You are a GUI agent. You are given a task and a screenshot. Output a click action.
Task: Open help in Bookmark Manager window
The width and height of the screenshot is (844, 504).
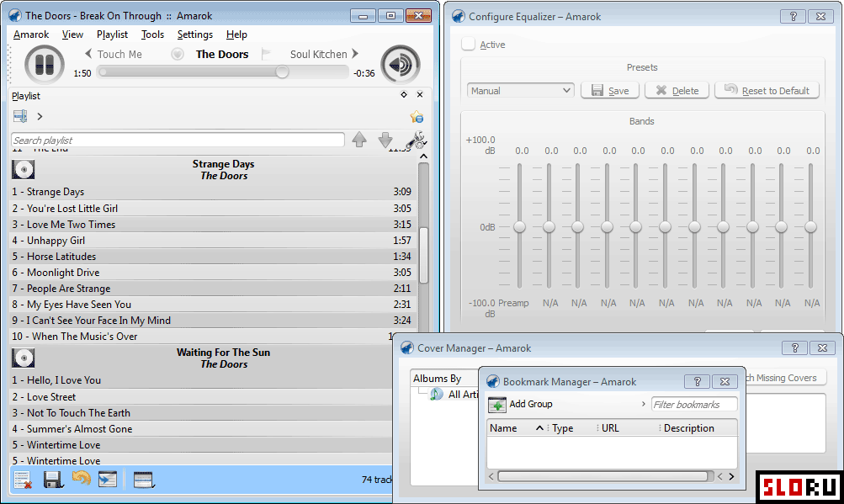697,381
